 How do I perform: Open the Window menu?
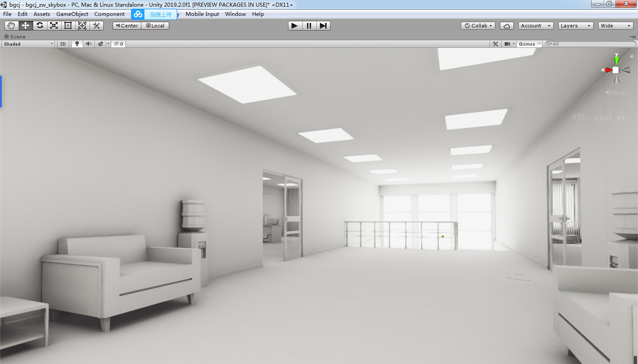click(235, 14)
